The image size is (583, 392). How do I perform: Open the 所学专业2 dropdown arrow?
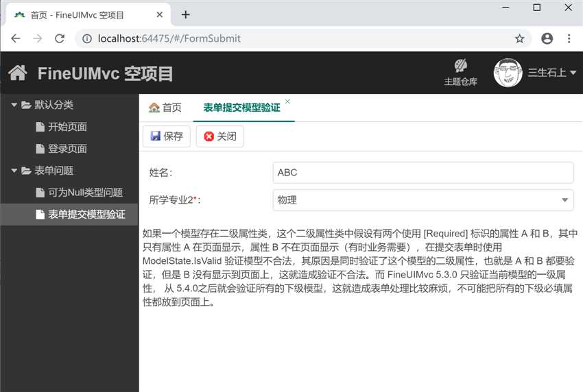pos(564,200)
